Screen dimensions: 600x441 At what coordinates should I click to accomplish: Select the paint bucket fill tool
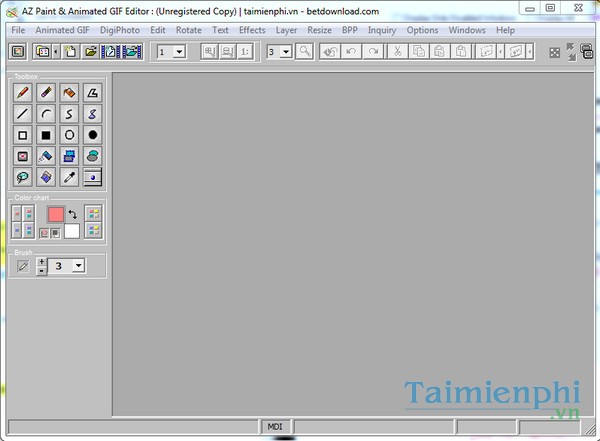click(46, 177)
